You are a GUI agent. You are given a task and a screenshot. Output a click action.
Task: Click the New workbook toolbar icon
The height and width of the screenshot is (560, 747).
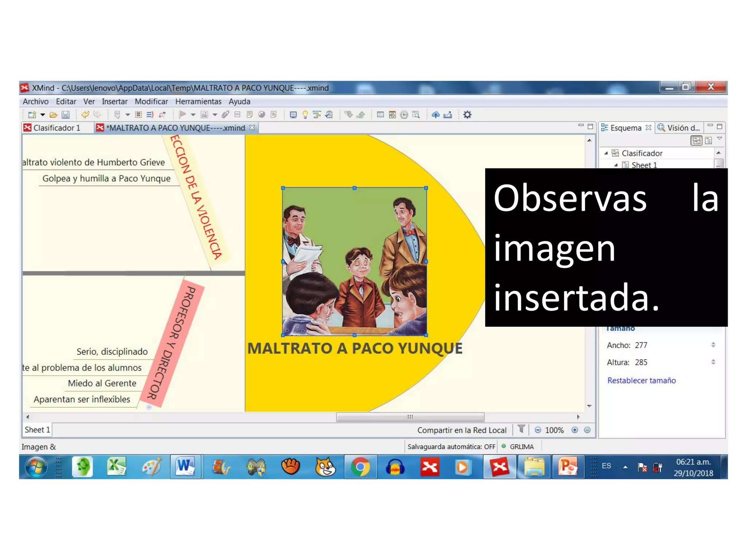point(32,115)
